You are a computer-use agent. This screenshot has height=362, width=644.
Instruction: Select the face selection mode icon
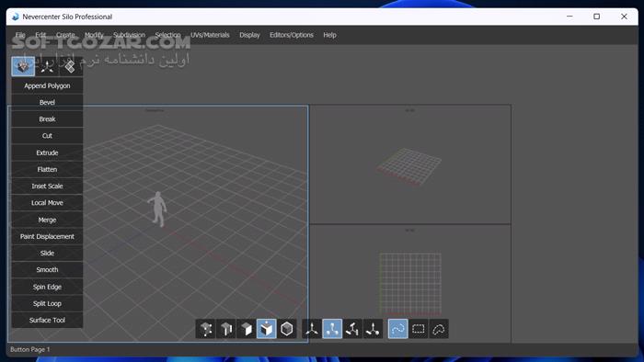tap(246, 329)
